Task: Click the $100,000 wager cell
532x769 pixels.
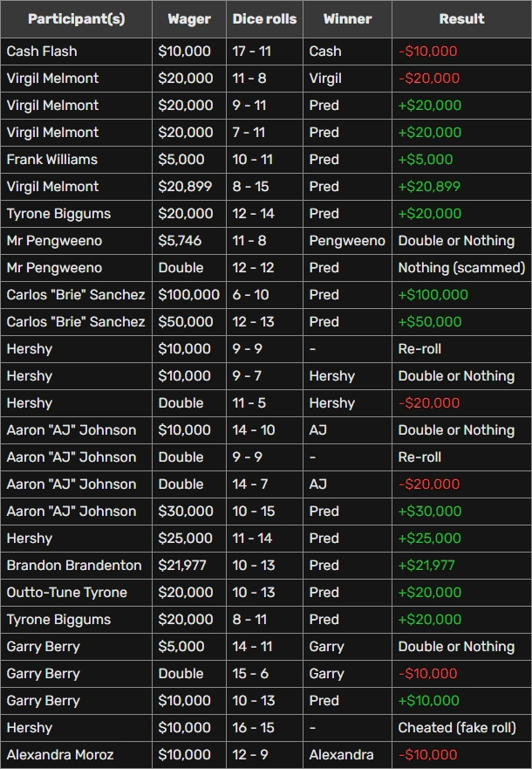Action: click(188, 295)
